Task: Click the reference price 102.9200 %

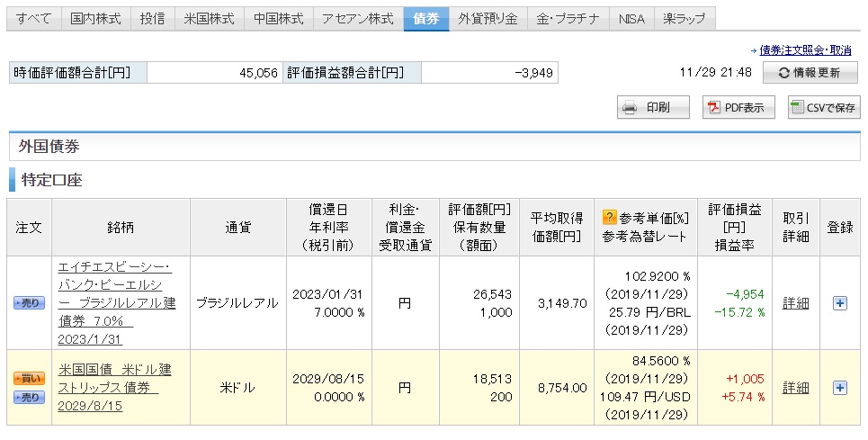Action: [658, 276]
